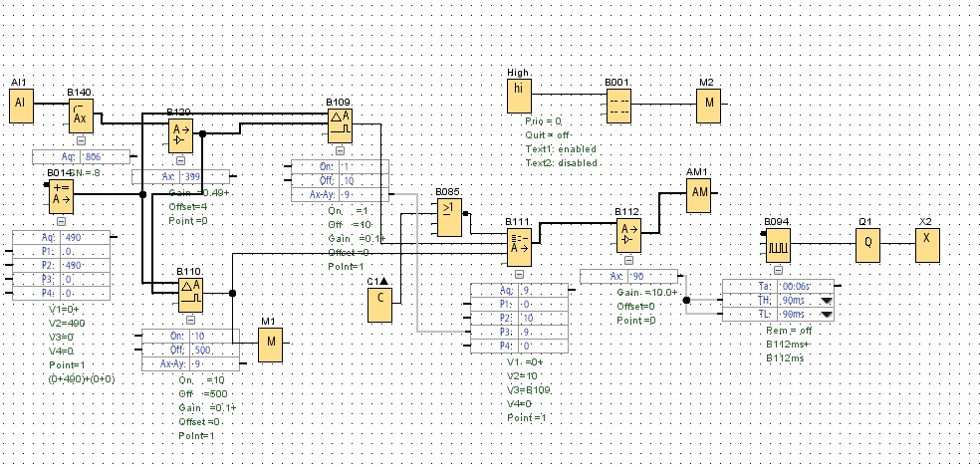Open the TL time unit dropdown

[826, 314]
